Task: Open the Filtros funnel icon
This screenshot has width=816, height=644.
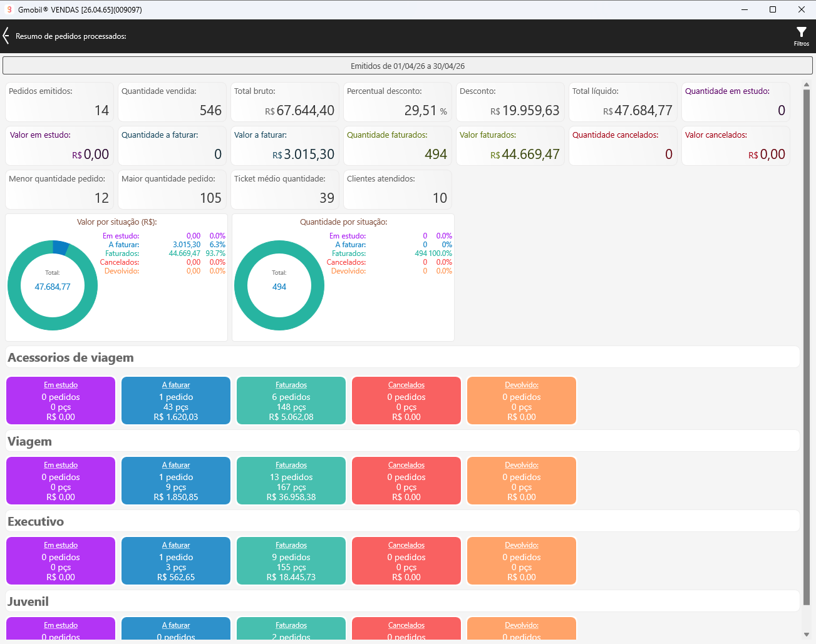Action: 801,36
